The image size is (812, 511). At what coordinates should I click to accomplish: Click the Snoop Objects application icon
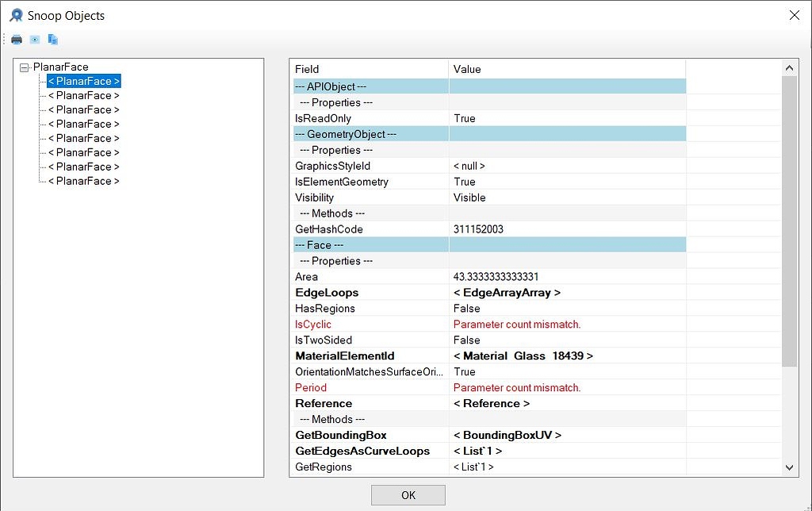(x=15, y=14)
